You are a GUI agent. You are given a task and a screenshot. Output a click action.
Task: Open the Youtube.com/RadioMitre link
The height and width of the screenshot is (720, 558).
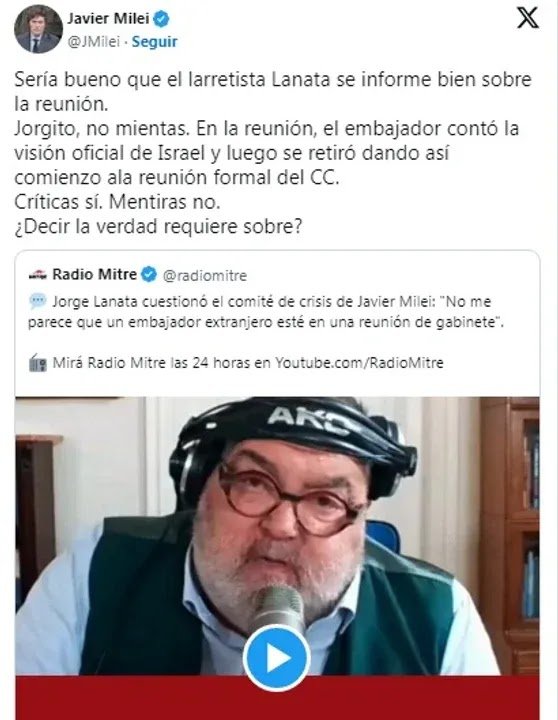click(x=359, y=363)
